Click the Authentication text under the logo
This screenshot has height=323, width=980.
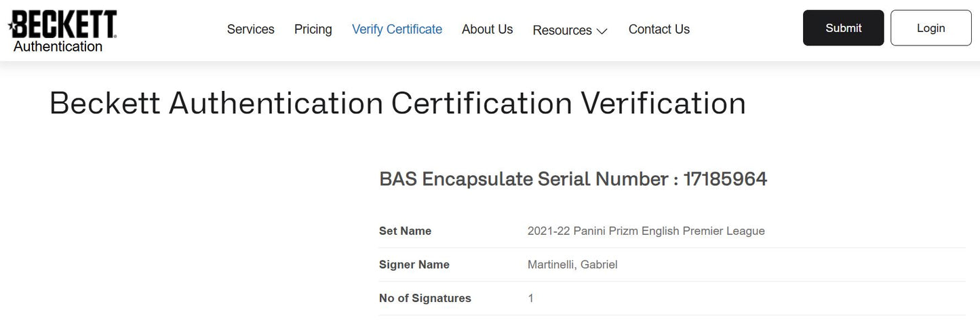pos(58,47)
